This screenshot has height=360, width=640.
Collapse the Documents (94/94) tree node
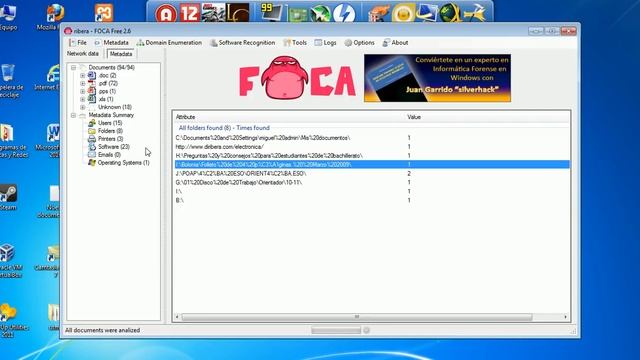point(73,67)
